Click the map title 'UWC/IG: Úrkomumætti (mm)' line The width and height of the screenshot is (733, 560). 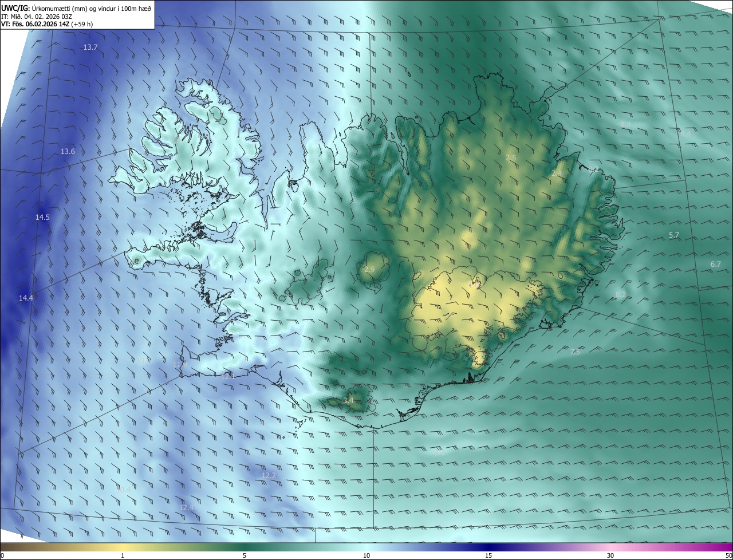[76, 8]
